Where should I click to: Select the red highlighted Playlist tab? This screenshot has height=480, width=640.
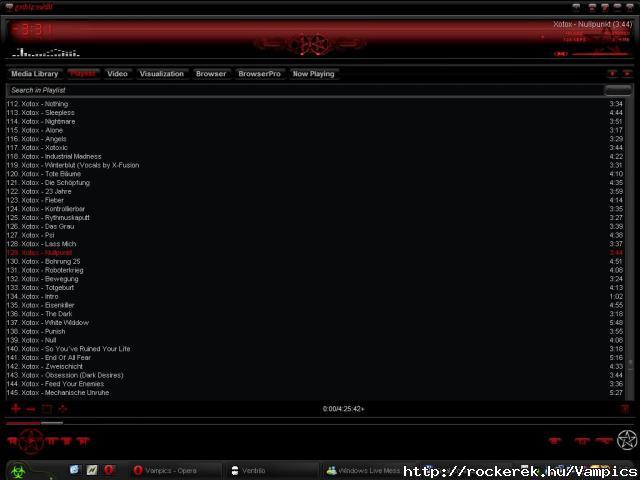pyautogui.click(x=83, y=74)
